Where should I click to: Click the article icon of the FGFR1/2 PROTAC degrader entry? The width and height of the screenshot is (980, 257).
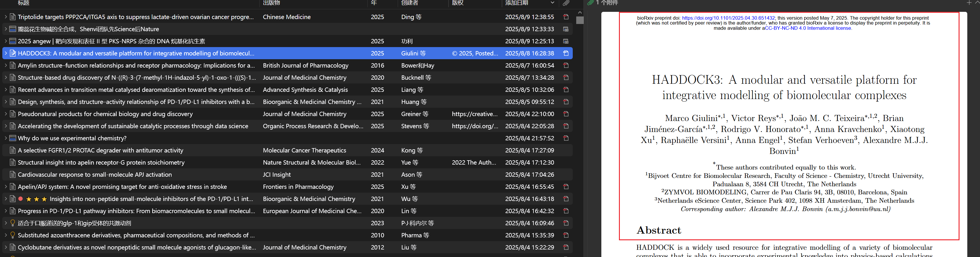click(x=12, y=150)
